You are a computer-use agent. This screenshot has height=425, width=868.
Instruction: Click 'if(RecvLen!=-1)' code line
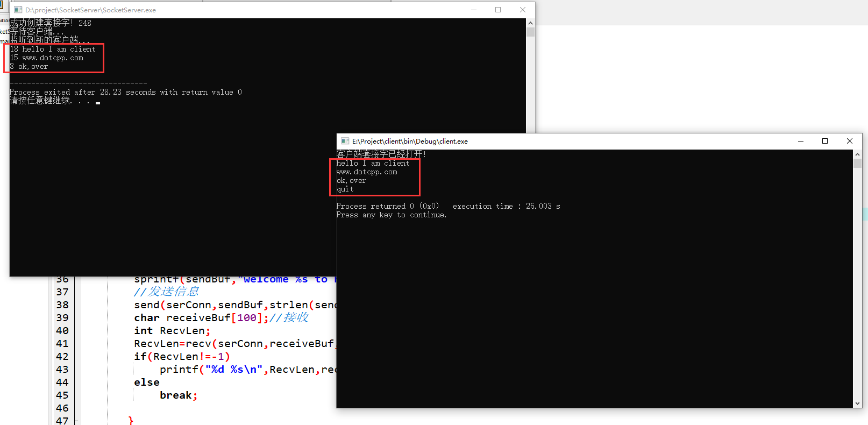click(x=182, y=356)
